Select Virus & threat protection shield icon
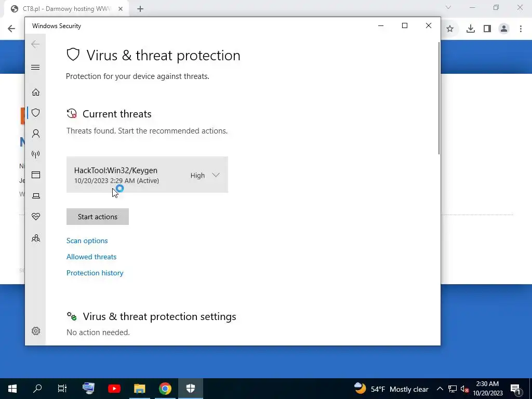 36,113
